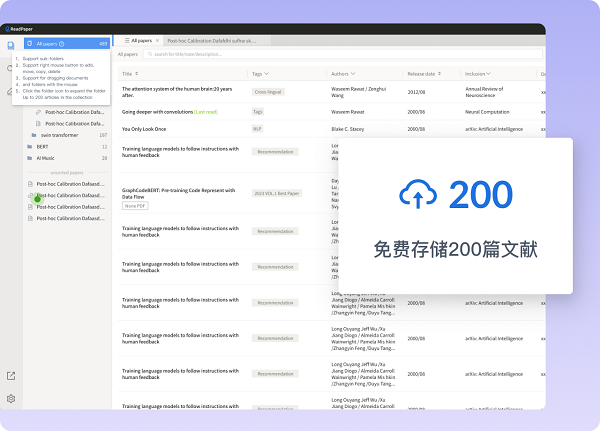600x431 pixels.
Task: Open the You Only Look Once paper
Action: click(x=149, y=128)
